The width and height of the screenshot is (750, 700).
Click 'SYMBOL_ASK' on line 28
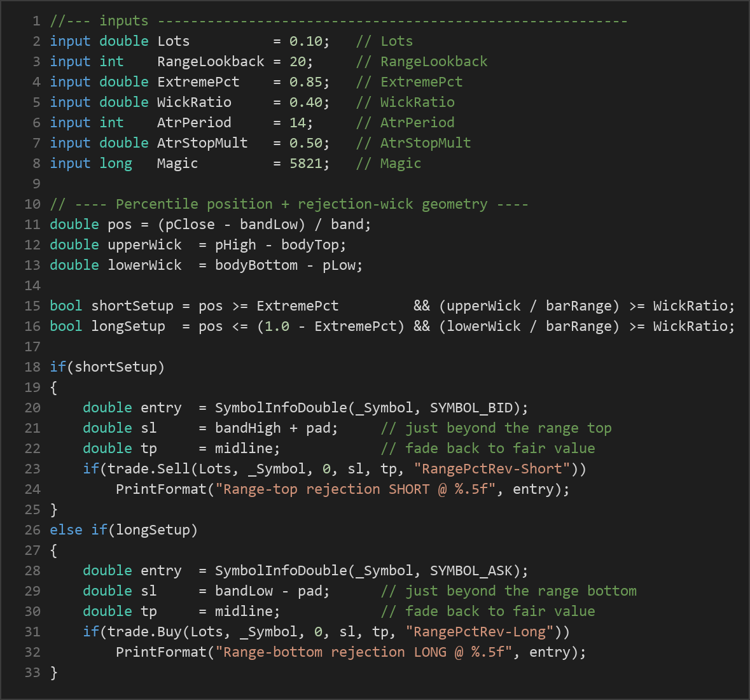point(471,570)
